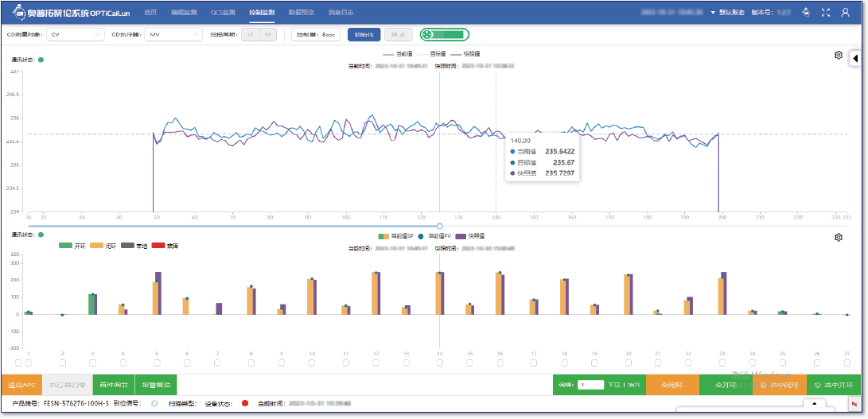868x419 pixels.
Task: Click the chart range slider handle
Action: (x=440, y=226)
